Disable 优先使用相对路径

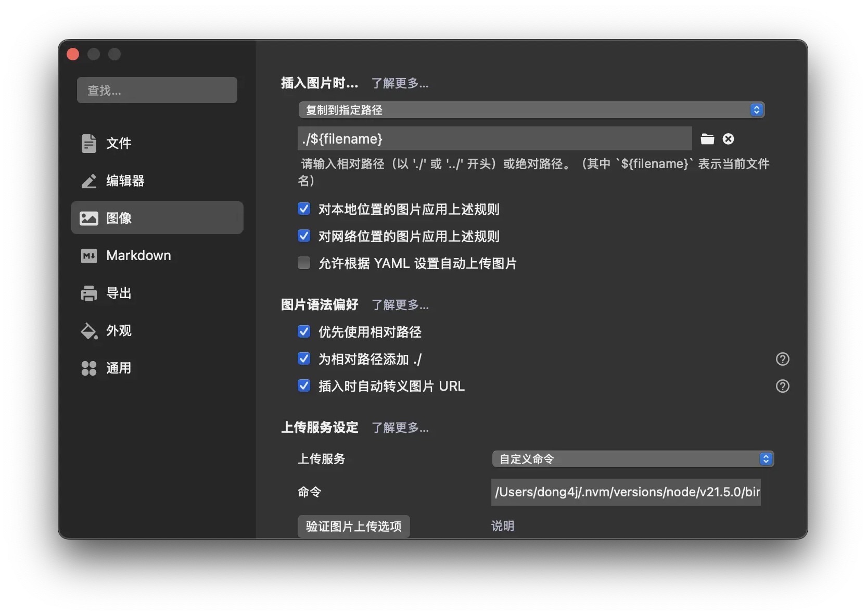coord(304,331)
